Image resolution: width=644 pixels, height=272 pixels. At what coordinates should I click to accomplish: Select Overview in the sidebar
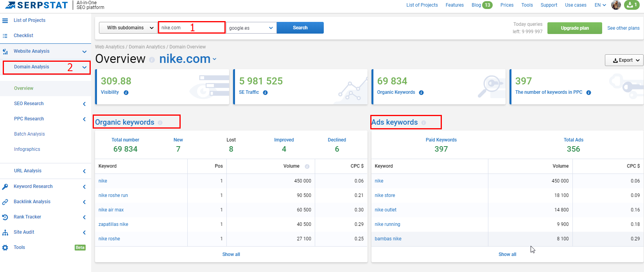pos(24,88)
